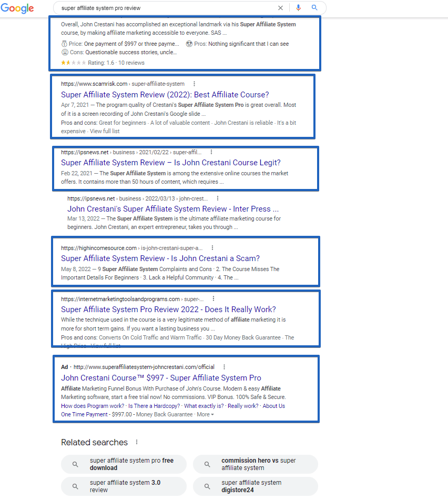Image resolution: width=448 pixels, height=499 pixels.
Task: Open 'John Crestani's Super Affiliate System Review - Inter Press'
Action: click(x=173, y=209)
